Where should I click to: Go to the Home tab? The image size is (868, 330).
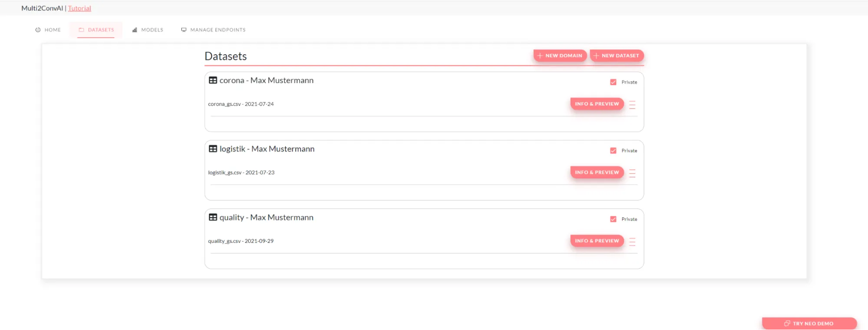point(48,30)
